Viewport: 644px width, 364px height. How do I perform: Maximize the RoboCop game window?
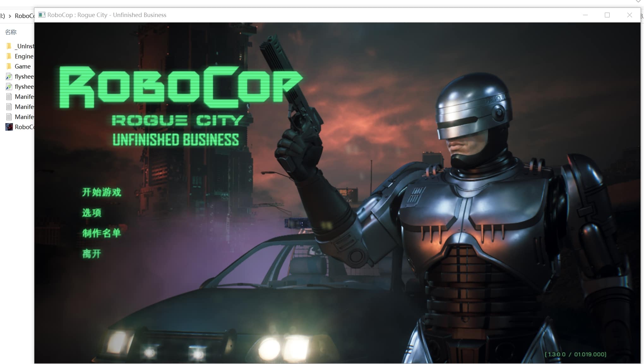pyautogui.click(x=607, y=15)
